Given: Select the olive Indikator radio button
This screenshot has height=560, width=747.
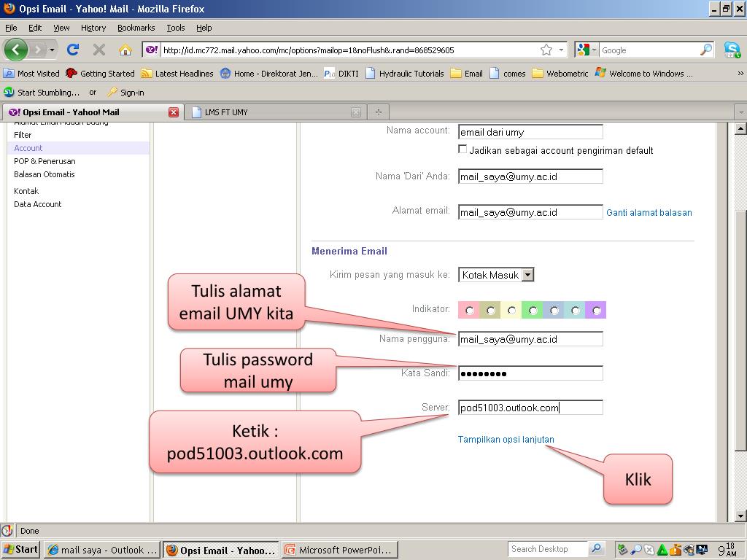Looking at the screenshot, I should [490, 311].
